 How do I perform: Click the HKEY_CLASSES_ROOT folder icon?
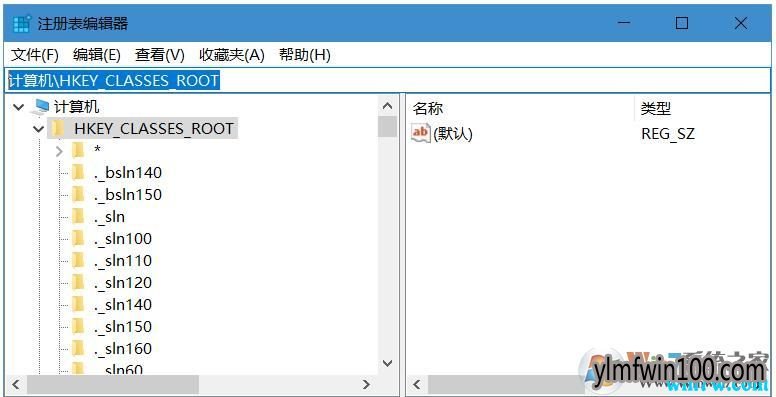[x=58, y=129]
